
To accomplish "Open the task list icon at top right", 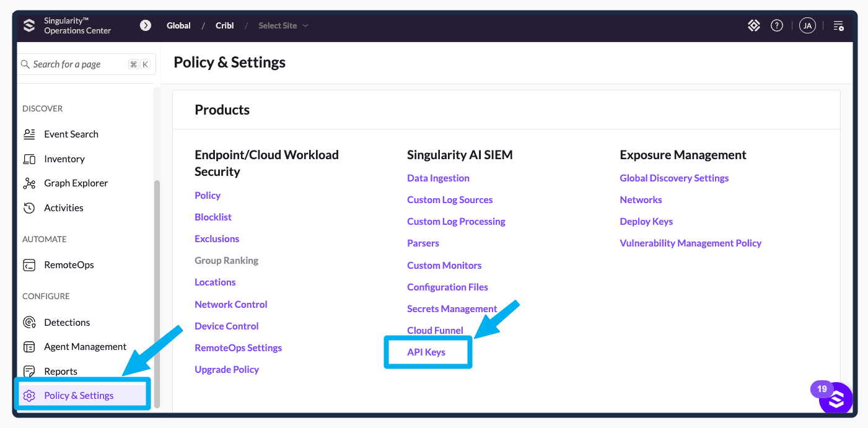I will [x=838, y=25].
